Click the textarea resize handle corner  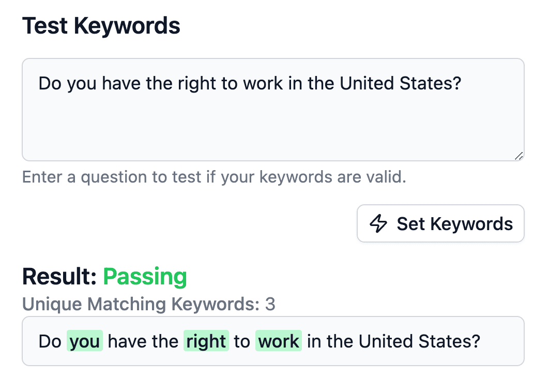pyautogui.click(x=519, y=156)
